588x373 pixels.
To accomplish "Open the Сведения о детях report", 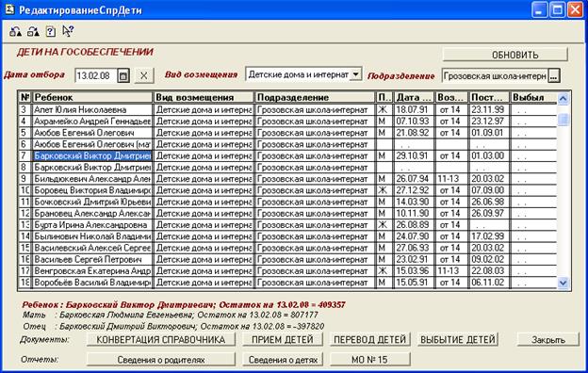I will click(283, 360).
